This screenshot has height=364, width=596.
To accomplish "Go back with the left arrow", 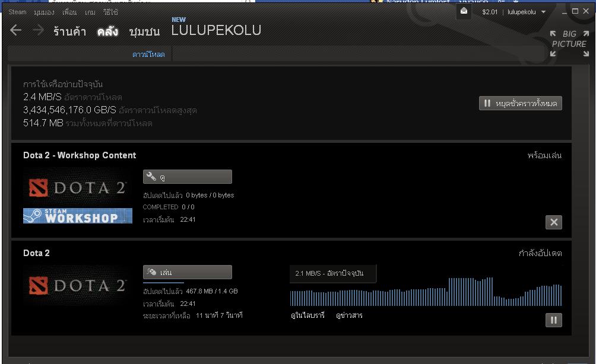I will coord(15,30).
